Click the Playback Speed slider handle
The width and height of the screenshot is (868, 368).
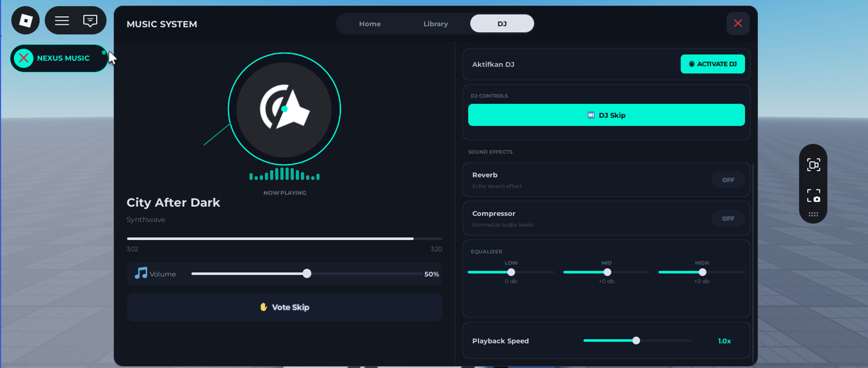(x=636, y=341)
